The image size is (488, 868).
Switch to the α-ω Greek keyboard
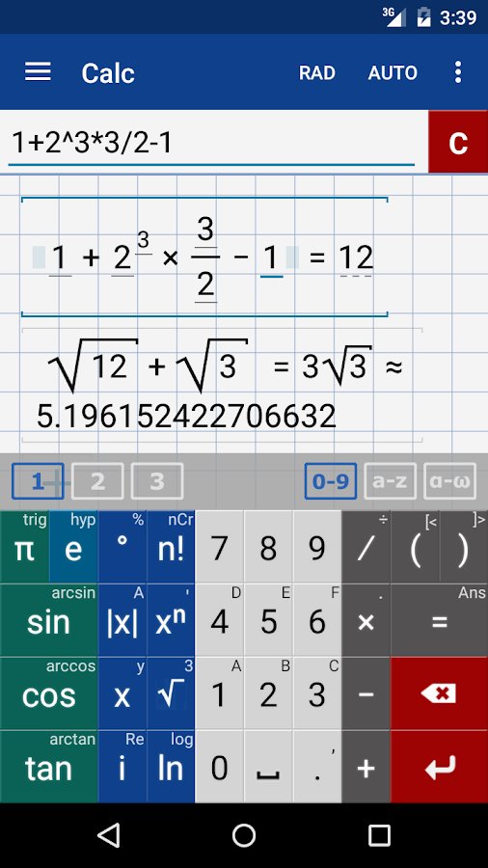click(449, 481)
